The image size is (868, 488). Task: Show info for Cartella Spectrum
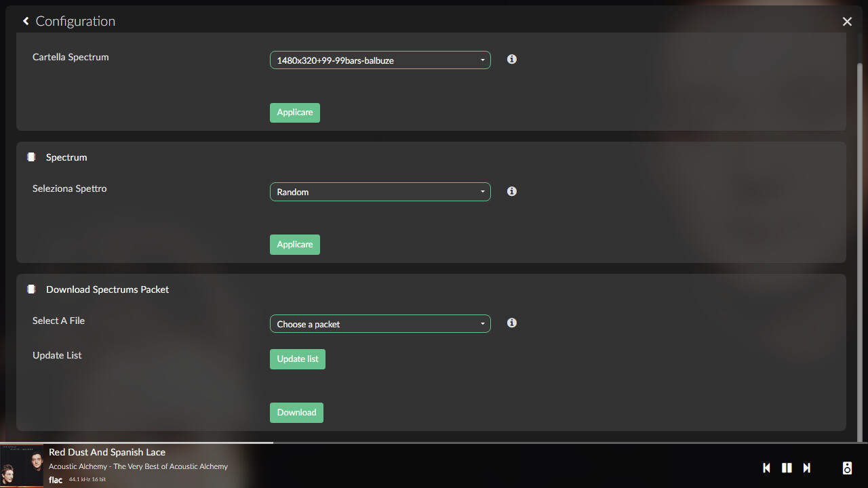click(512, 60)
